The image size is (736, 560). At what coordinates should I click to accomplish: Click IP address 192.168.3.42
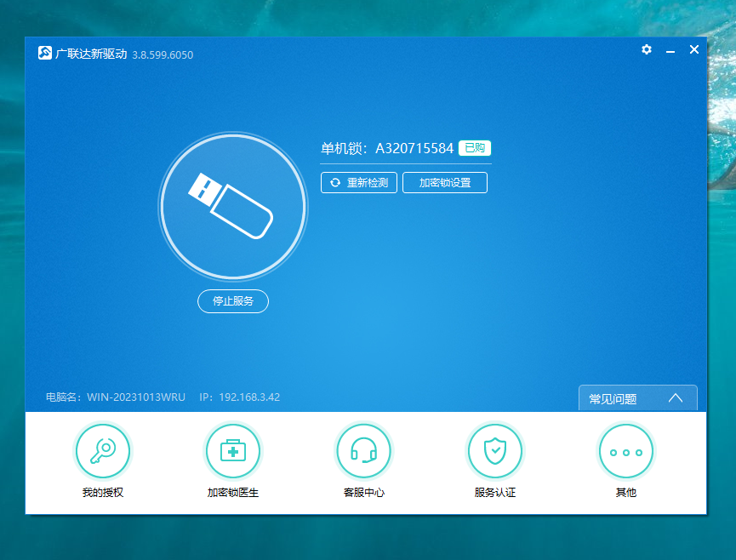(249, 397)
